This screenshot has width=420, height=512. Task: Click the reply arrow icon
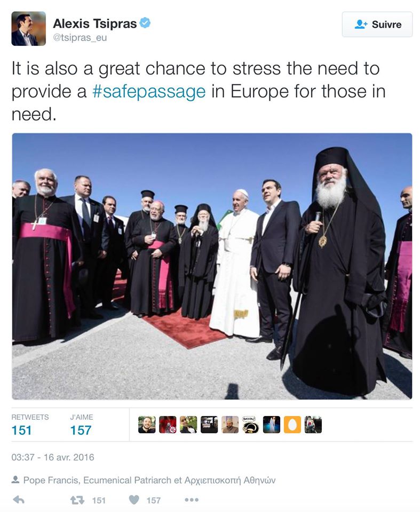(x=18, y=500)
